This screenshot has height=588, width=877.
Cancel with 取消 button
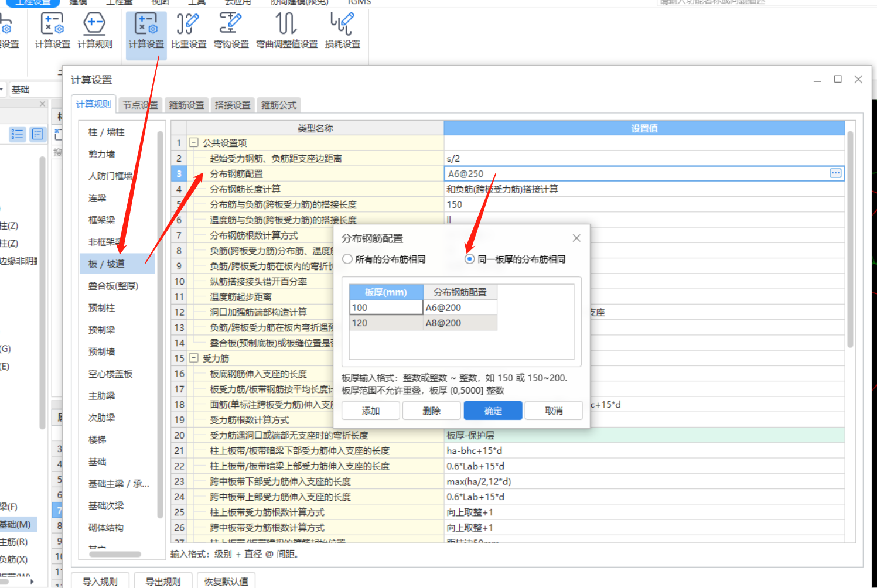point(554,411)
